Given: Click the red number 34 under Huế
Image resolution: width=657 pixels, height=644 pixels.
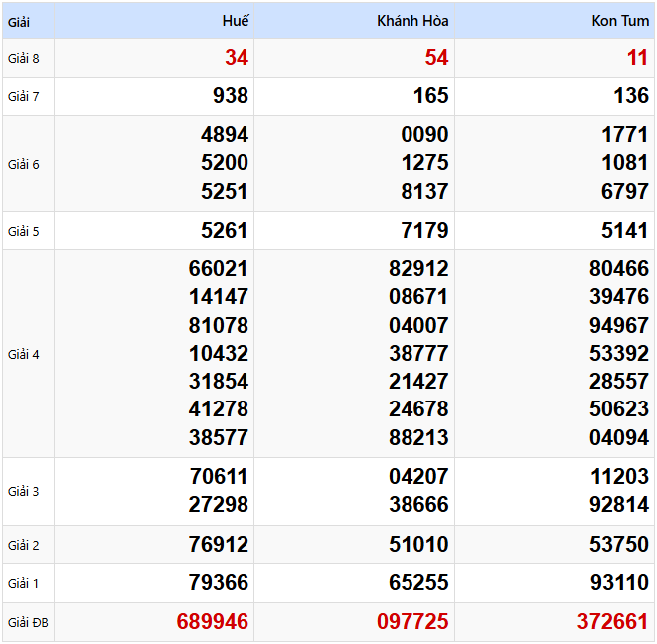Looking at the screenshot, I should pos(237,58).
